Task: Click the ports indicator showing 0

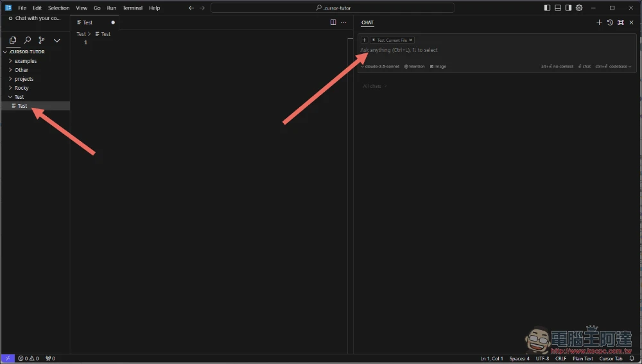Action: [x=50, y=358]
